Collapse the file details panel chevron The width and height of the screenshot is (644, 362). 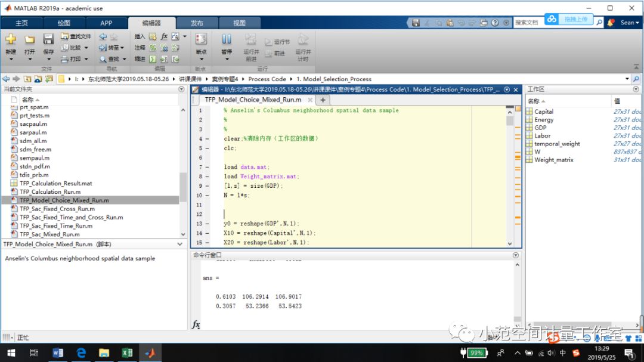tap(179, 244)
